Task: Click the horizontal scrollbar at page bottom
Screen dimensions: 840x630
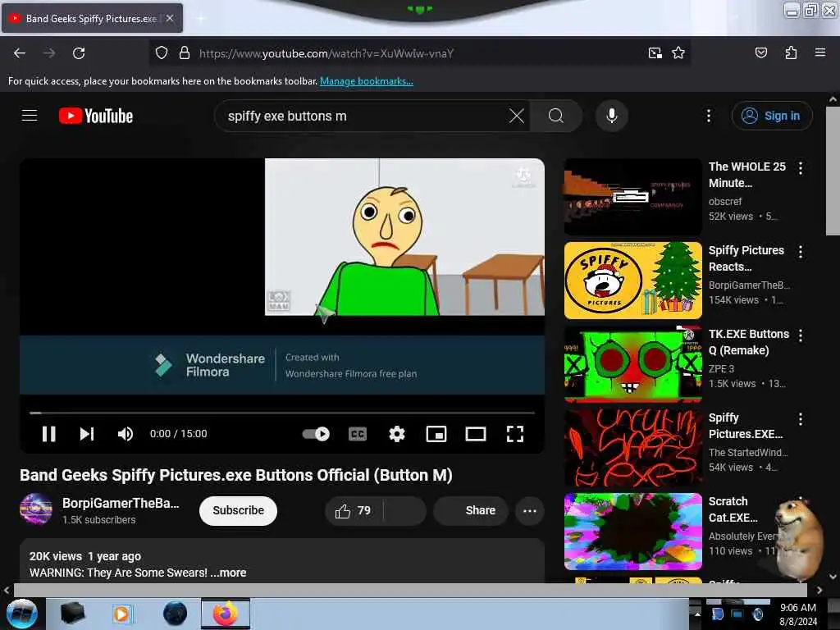Action: point(410,590)
